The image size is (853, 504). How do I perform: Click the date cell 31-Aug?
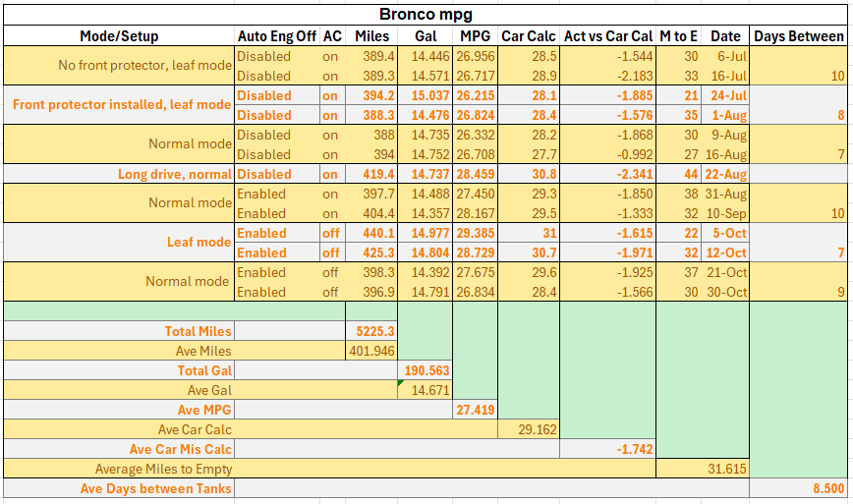[725, 194]
